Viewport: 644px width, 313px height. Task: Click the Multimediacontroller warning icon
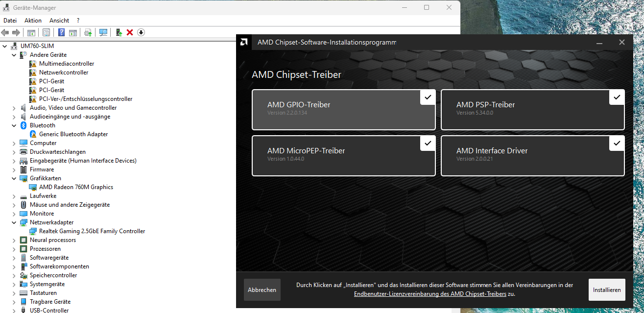pos(33,64)
